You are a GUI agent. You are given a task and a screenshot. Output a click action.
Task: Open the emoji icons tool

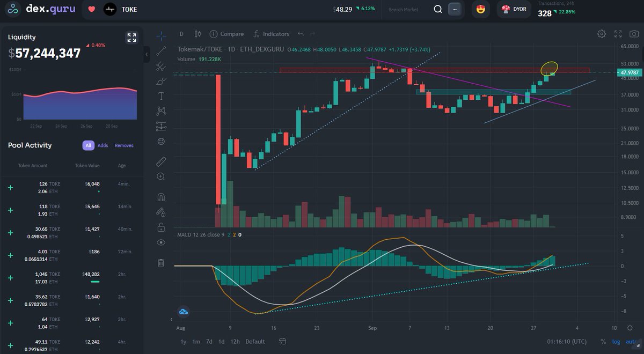pos(161,142)
